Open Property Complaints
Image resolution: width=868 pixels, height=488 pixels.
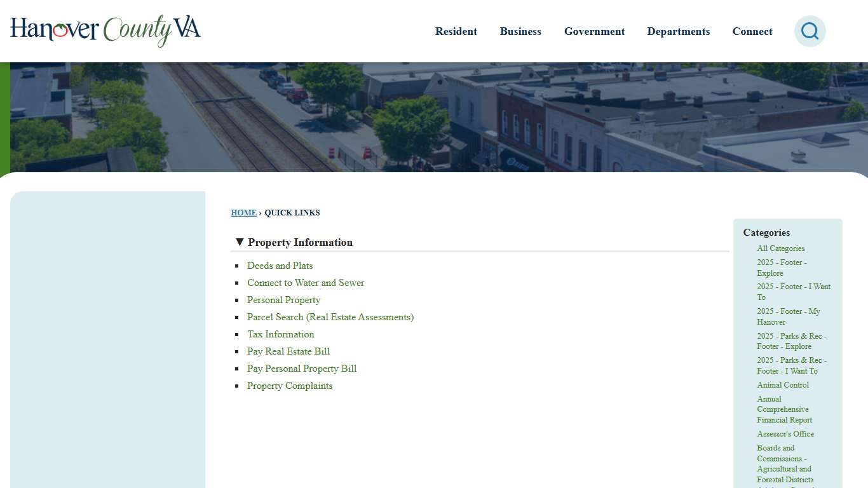(290, 386)
